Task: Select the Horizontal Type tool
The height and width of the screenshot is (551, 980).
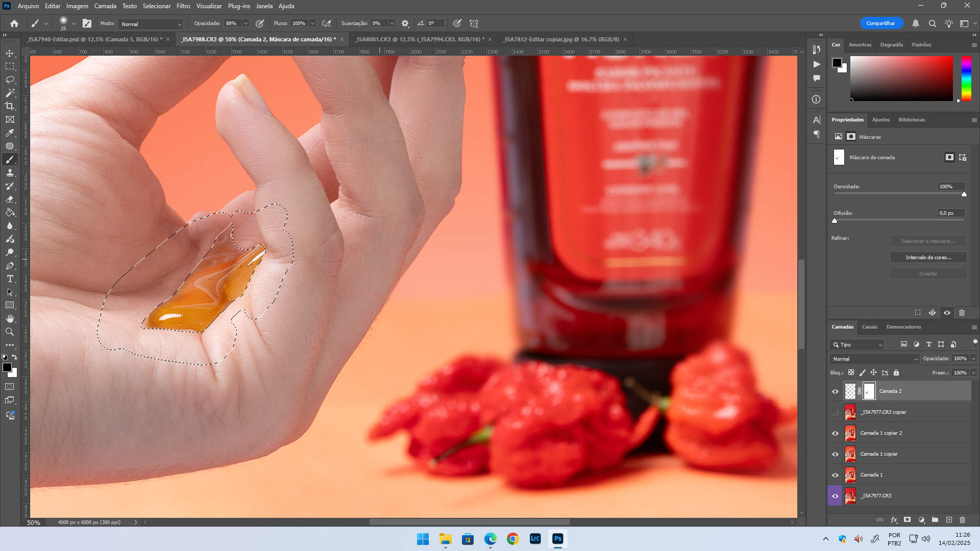Action: pyautogui.click(x=10, y=279)
